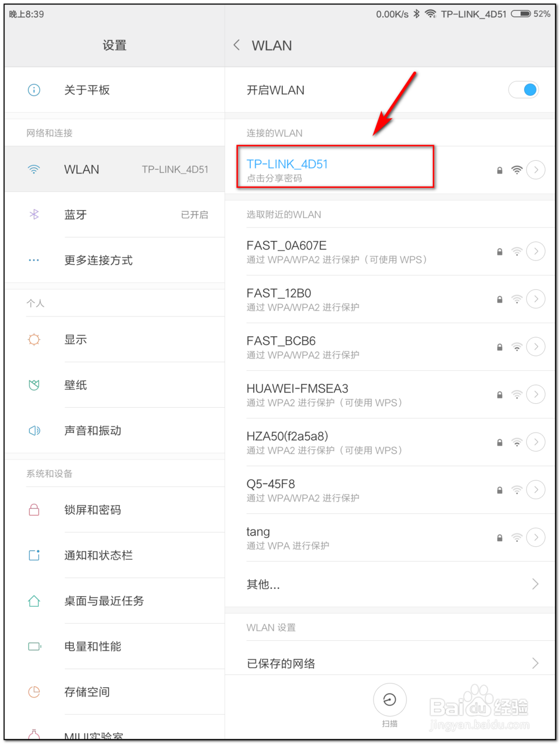560x744 pixels.
Task: Click the lock icon next to 锁屏和密码
Action: 34,510
